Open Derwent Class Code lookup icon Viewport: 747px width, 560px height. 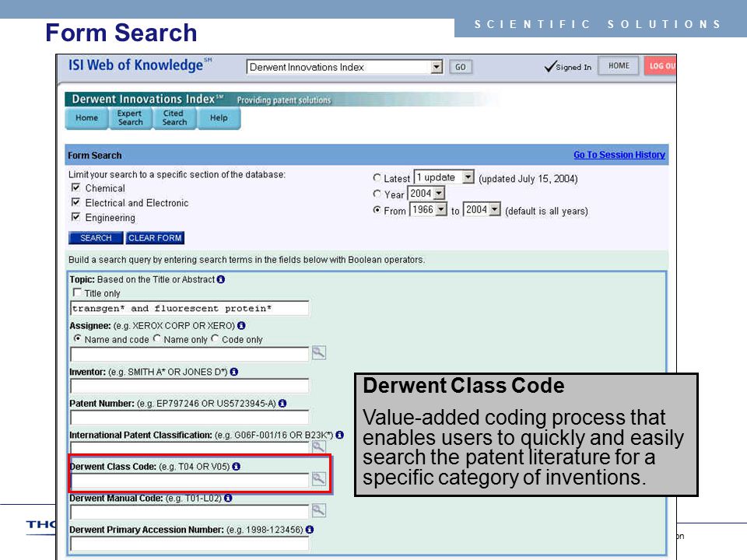point(319,478)
